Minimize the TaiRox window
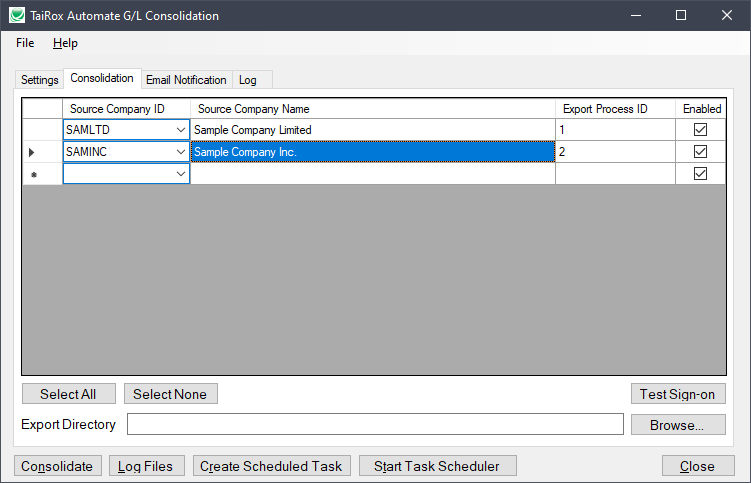Image resolution: width=751 pixels, height=483 pixels. pyautogui.click(x=636, y=15)
